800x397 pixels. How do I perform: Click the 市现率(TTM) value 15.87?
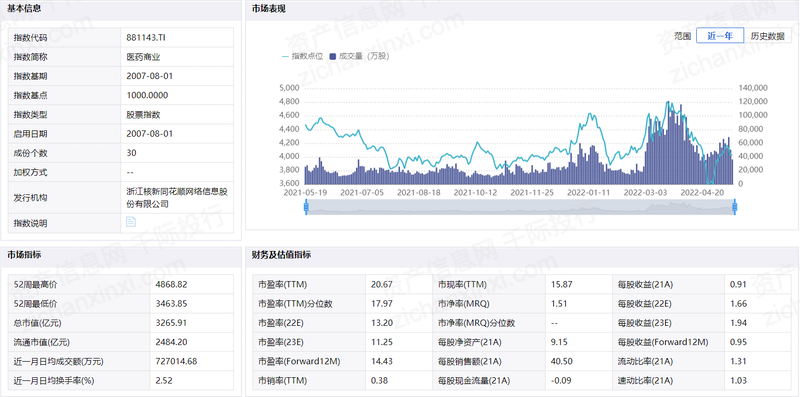561,284
